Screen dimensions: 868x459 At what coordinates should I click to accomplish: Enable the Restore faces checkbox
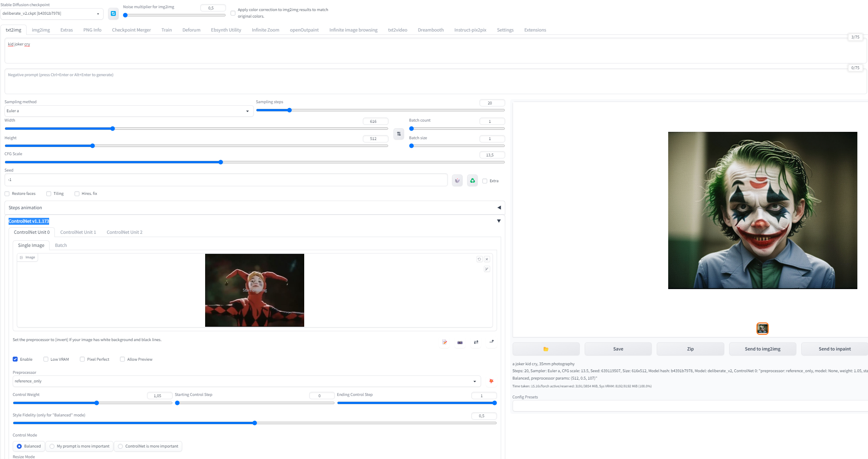[7, 193]
